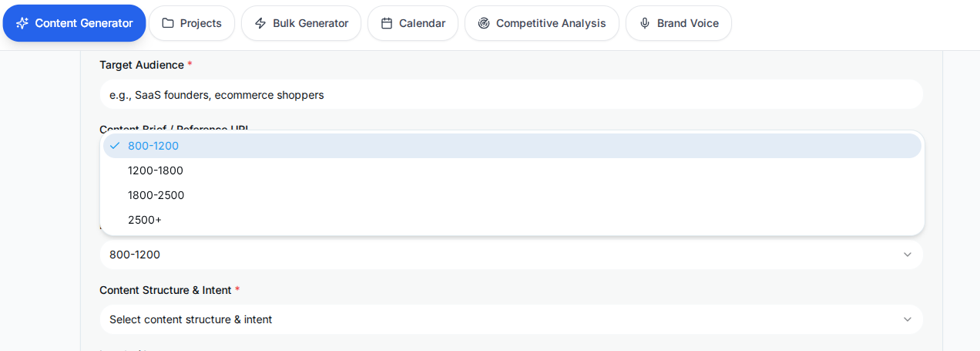The image size is (980, 351).
Task: Click the calendar icon on the Calendar tab
Action: pyautogui.click(x=387, y=23)
